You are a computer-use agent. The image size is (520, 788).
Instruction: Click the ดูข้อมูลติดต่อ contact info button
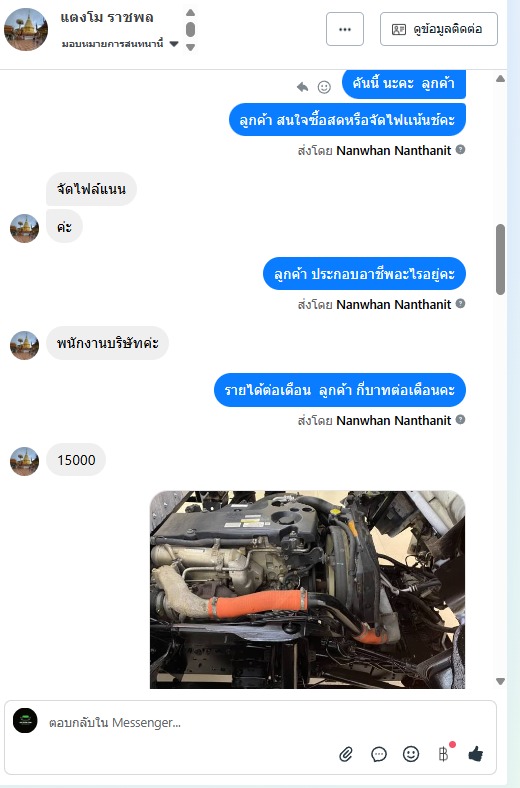[439, 29]
